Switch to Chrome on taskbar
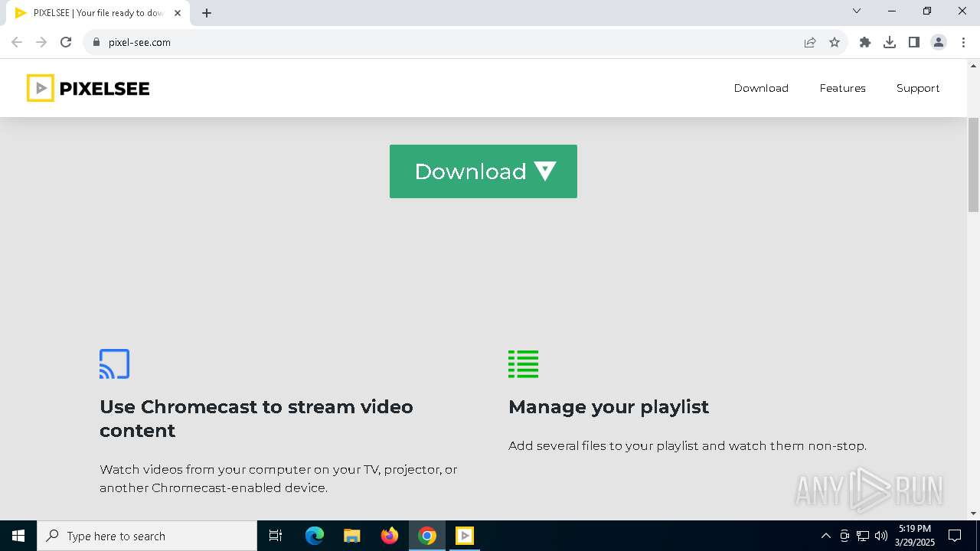 tap(427, 536)
